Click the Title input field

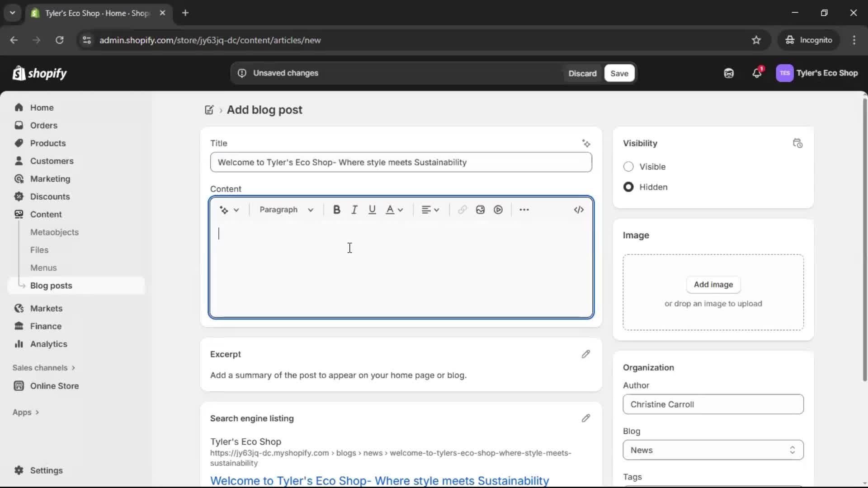click(401, 162)
